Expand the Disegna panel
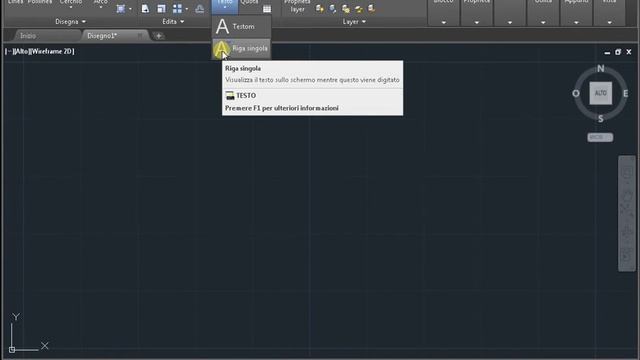The height and width of the screenshot is (360, 640). tap(70, 22)
